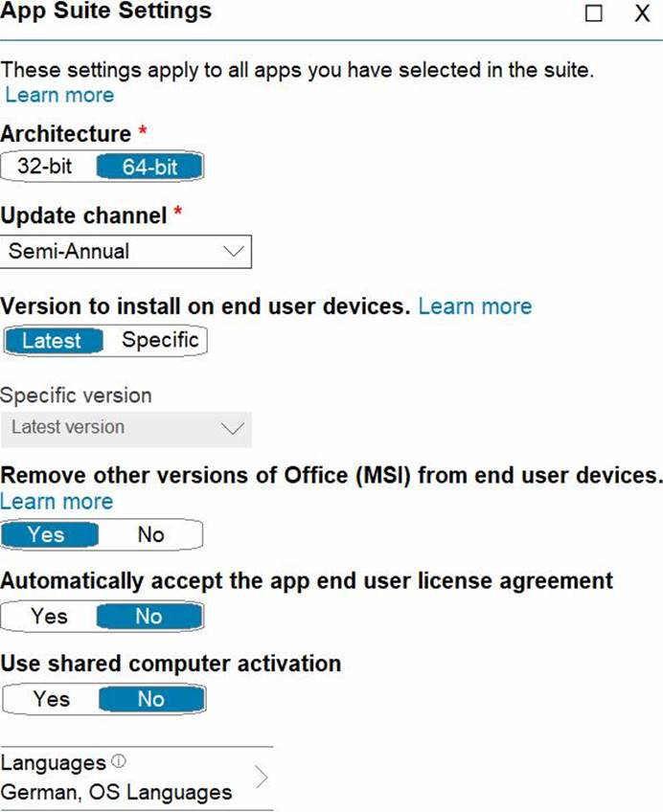Open Learn more link under Remove other versions

(x=57, y=502)
